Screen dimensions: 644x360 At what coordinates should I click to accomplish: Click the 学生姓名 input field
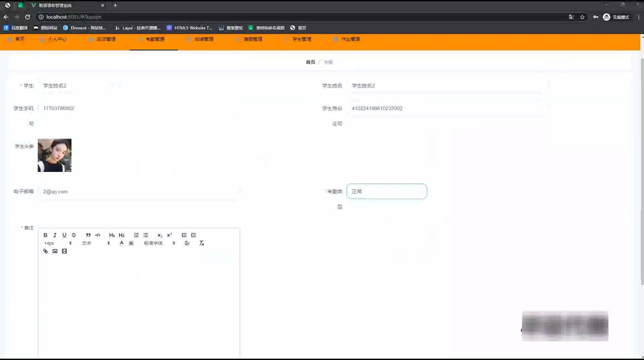tap(447, 86)
